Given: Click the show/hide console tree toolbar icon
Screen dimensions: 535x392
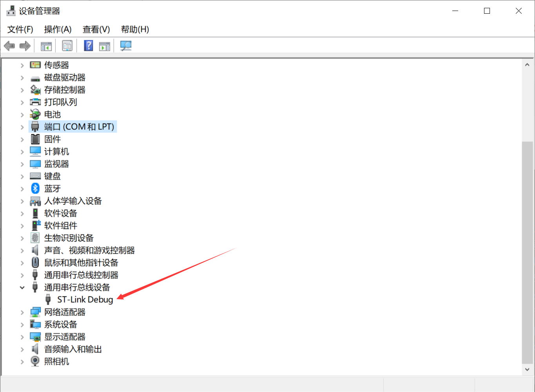Looking at the screenshot, I should [46, 45].
